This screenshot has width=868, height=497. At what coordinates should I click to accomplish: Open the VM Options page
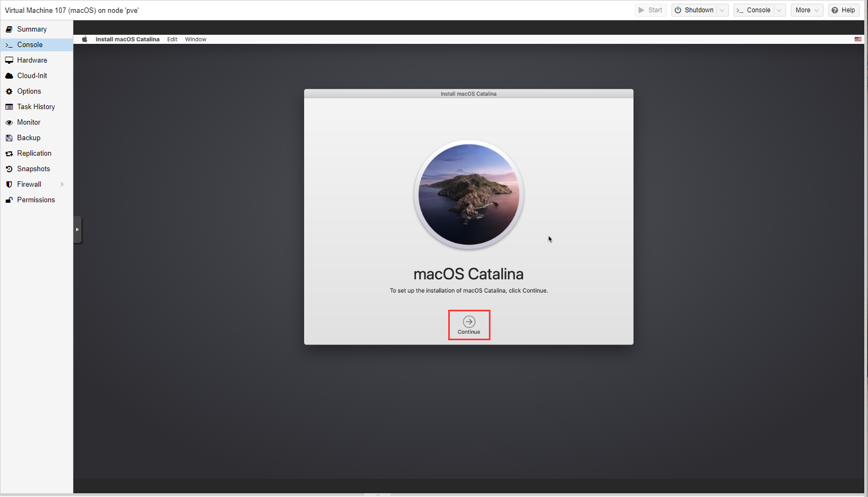pos(29,91)
